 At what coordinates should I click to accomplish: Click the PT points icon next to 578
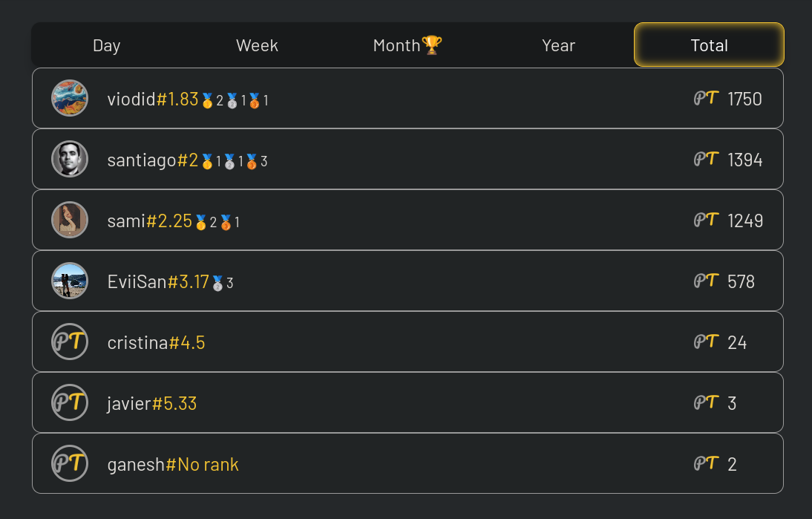click(x=706, y=281)
